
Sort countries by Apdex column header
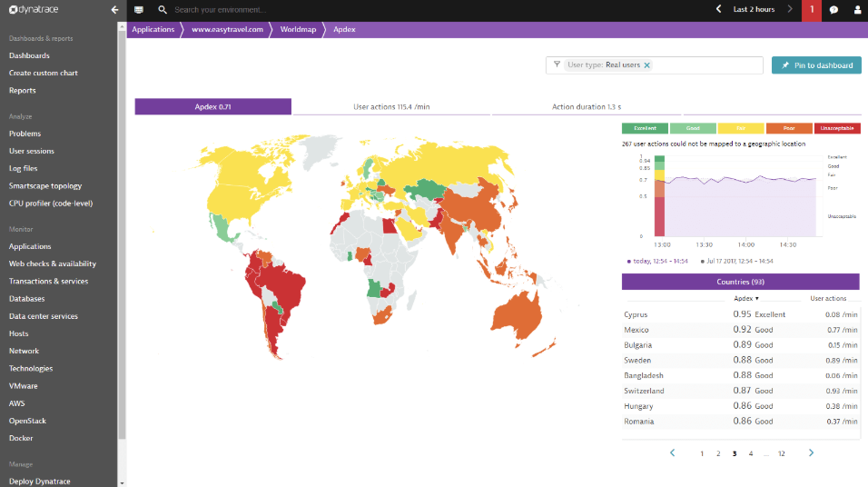pyautogui.click(x=745, y=298)
